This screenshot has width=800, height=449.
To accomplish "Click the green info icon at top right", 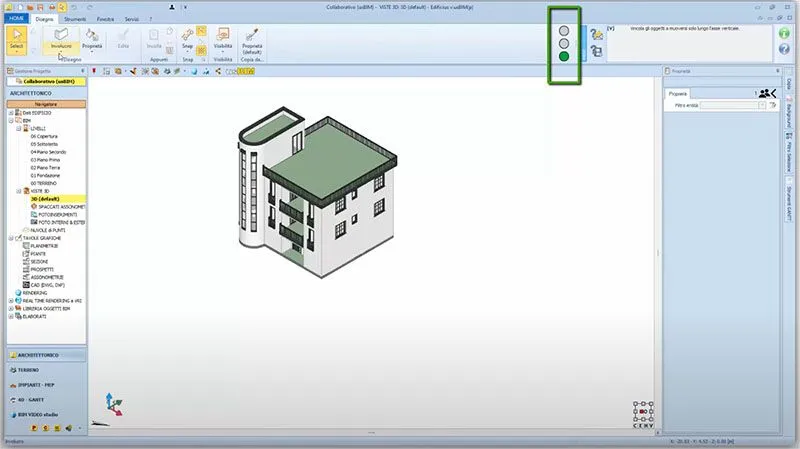I will point(786,32).
